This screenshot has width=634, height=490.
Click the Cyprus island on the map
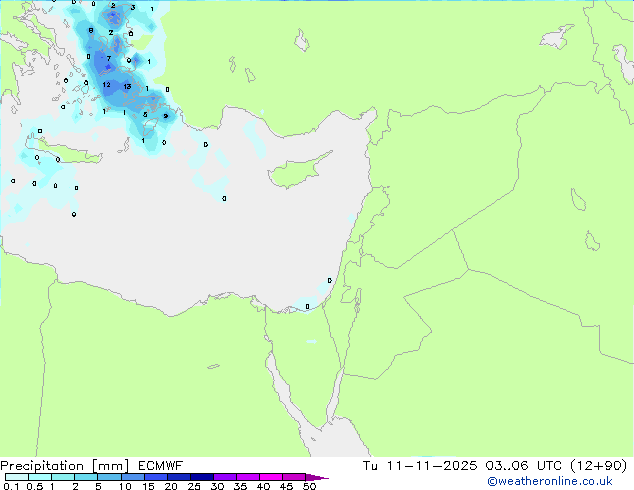[295, 172]
